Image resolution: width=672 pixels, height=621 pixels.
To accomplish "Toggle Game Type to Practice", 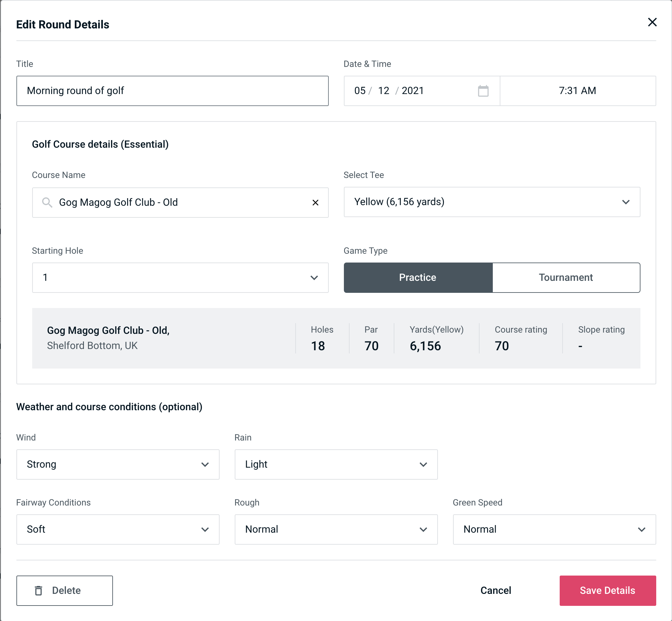I will [x=417, y=277].
